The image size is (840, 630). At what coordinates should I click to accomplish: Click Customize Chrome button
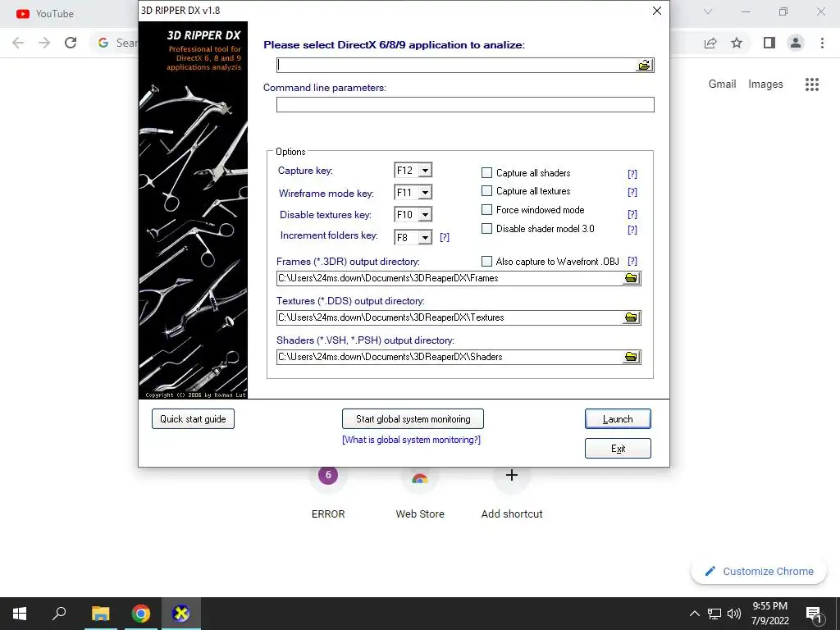coord(759,572)
